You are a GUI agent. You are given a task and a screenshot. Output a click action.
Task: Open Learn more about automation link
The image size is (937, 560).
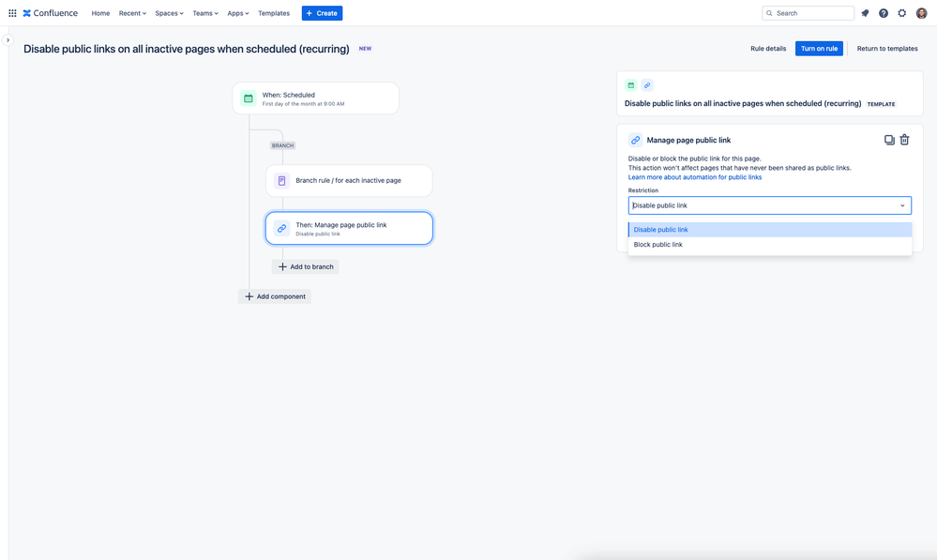694,177
